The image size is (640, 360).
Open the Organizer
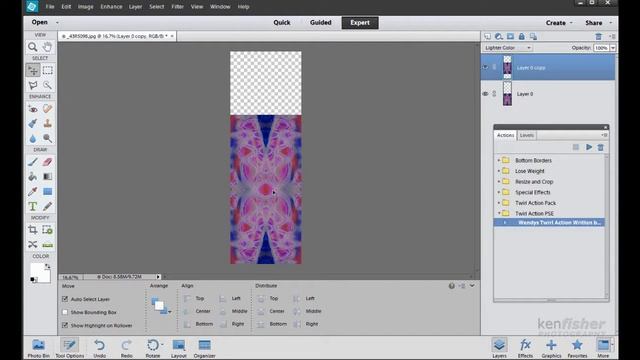tap(204, 348)
